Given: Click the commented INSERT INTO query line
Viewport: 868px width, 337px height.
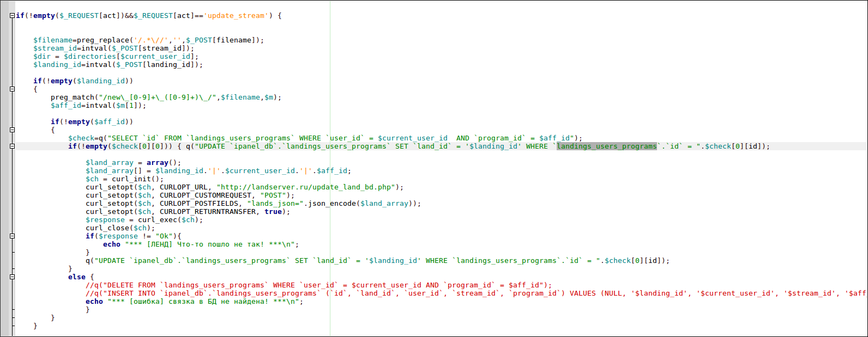Looking at the screenshot, I should point(476,293).
